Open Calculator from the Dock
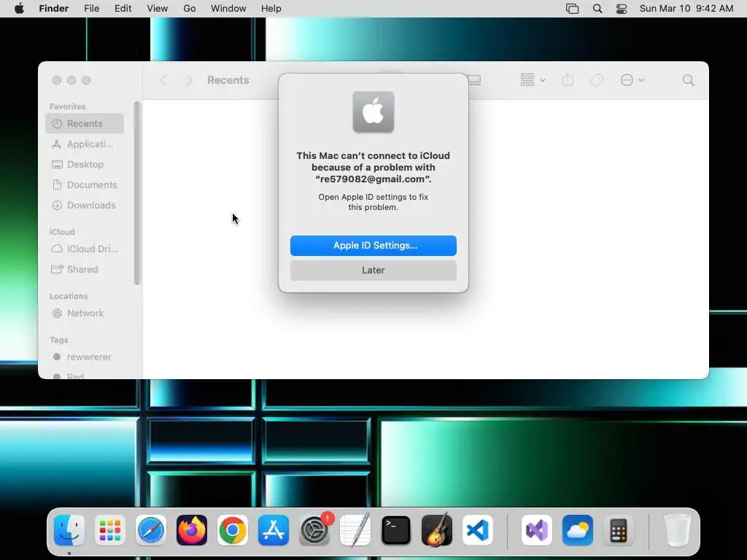747x560 pixels. coord(619,530)
